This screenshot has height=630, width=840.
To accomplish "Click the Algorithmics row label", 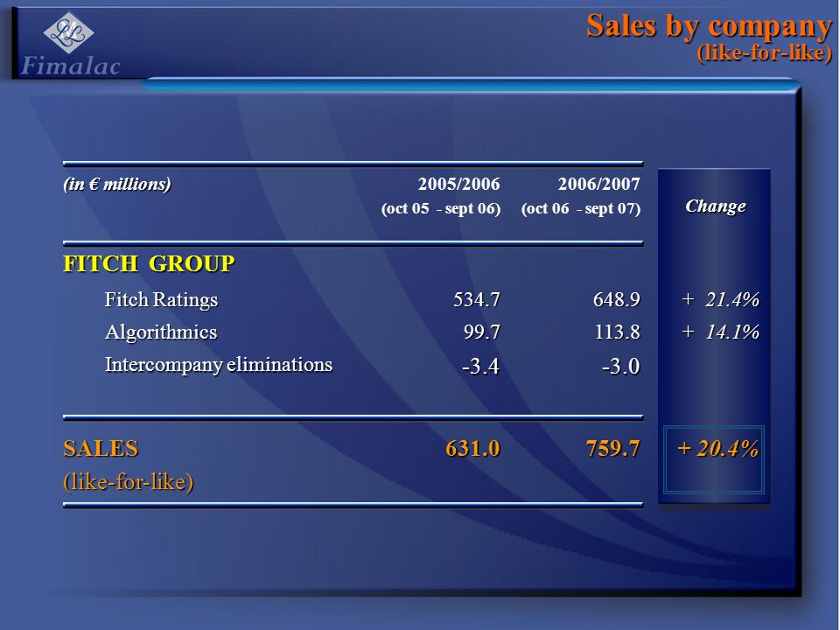I will 161,332.
